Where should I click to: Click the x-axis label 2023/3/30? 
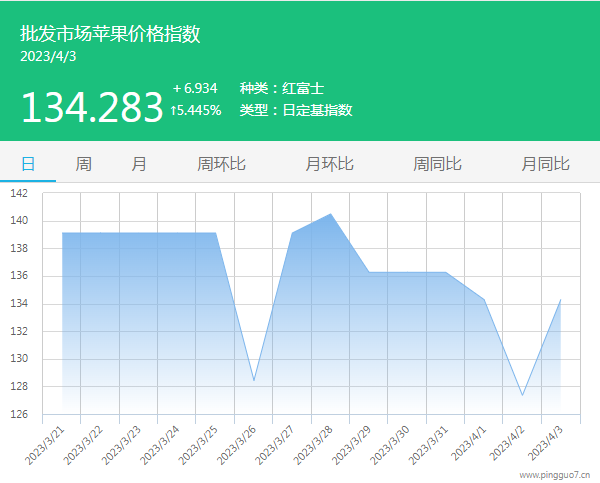(x=390, y=445)
